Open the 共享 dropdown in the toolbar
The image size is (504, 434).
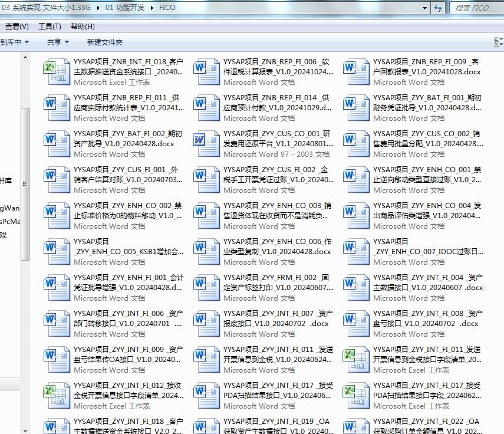(x=58, y=42)
